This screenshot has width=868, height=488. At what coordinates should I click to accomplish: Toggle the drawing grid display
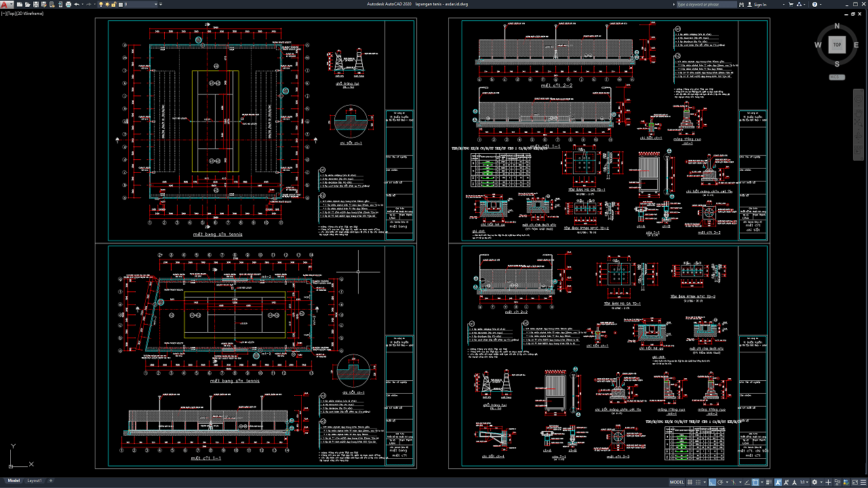click(x=690, y=483)
